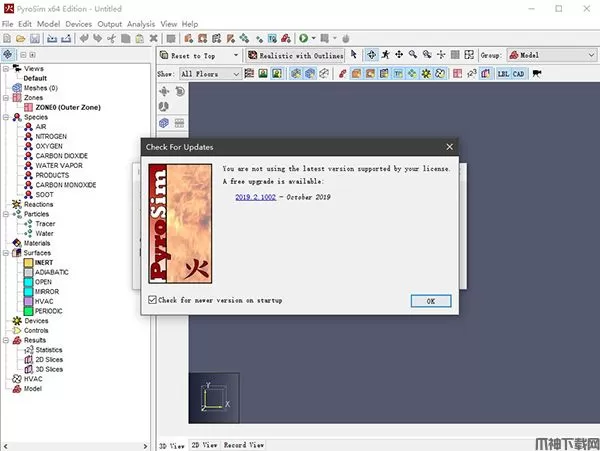Click the New model icon in the main toolbar
Screen dimensions: 600x451
[7, 38]
